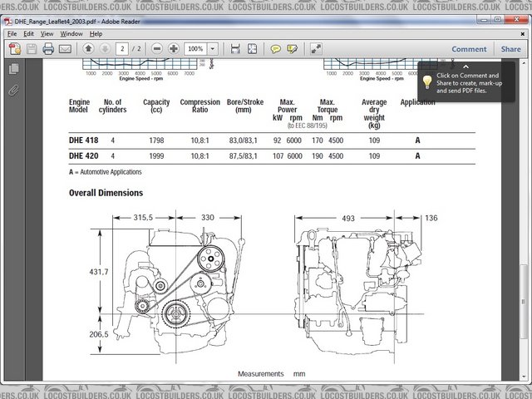532x399 pixels.
Task: Add a sticky note comment
Action: [x=275, y=49]
